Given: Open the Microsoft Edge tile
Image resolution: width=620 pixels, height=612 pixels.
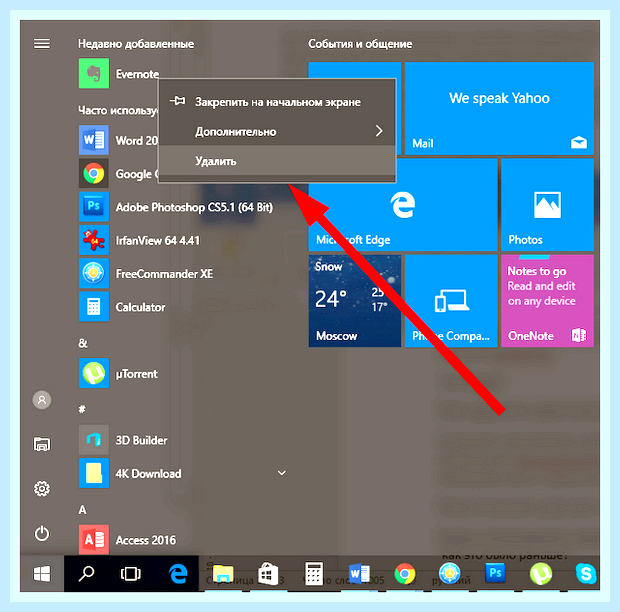Looking at the screenshot, I should [x=403, y=204].
